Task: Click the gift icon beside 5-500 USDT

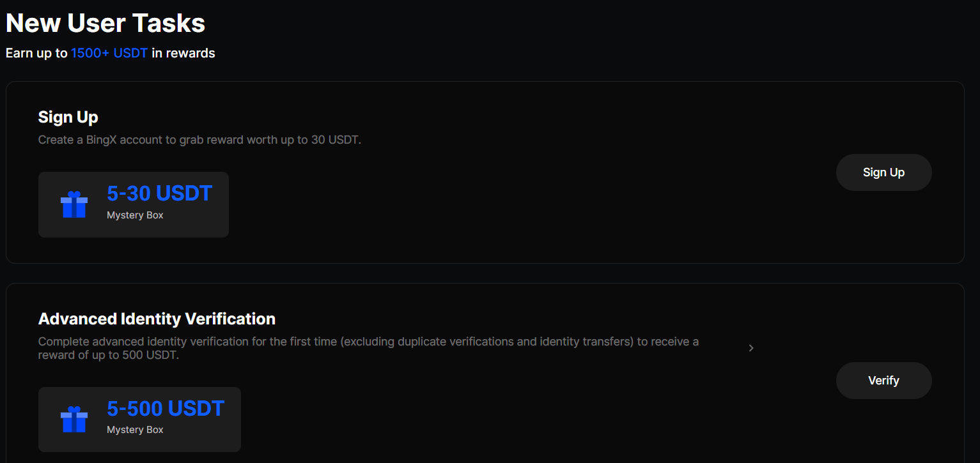Action: [x=74, y=419]
